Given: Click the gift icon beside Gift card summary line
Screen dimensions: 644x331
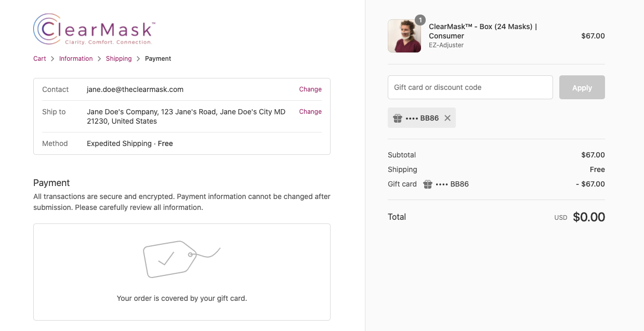Looking at the screenshot, I should click(x=428, y=184).
